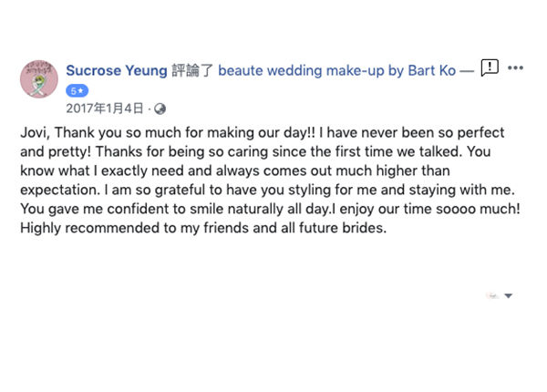Open Sucrose Yeung's profile name link
Viewport: 547px width, 392px height.
[117, 70]
